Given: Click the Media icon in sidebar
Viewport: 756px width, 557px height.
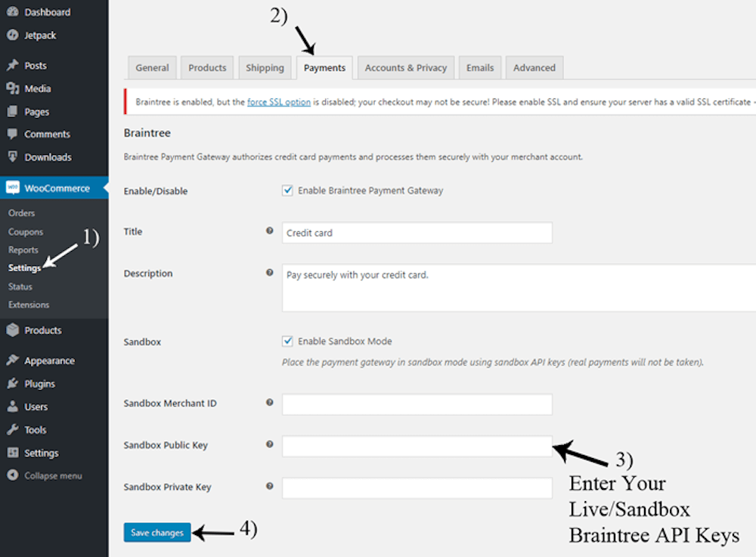Looking at the screenshot, I should pyautogui.click(x=13, y=88).
